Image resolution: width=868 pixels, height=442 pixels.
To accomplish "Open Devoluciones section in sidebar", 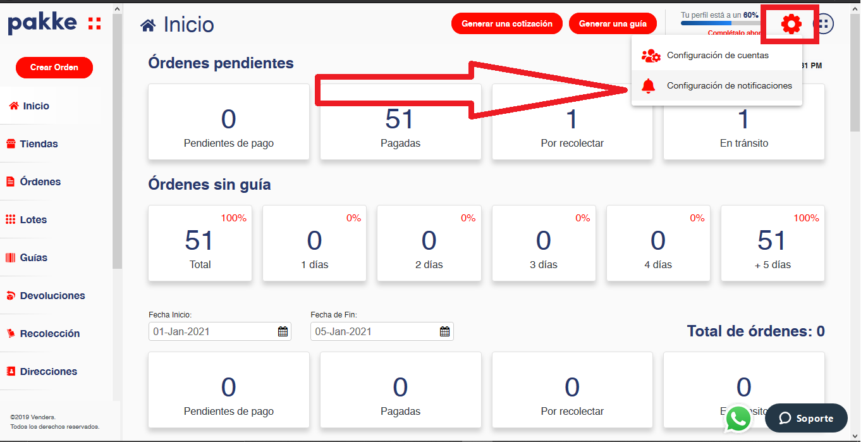I will pos(52,296).
